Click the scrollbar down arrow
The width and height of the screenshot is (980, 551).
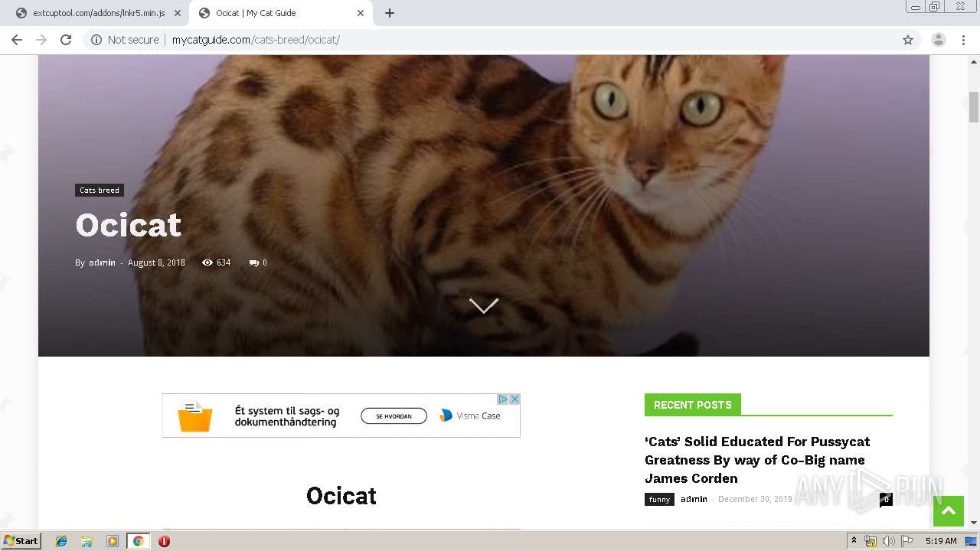coord(974,523)
